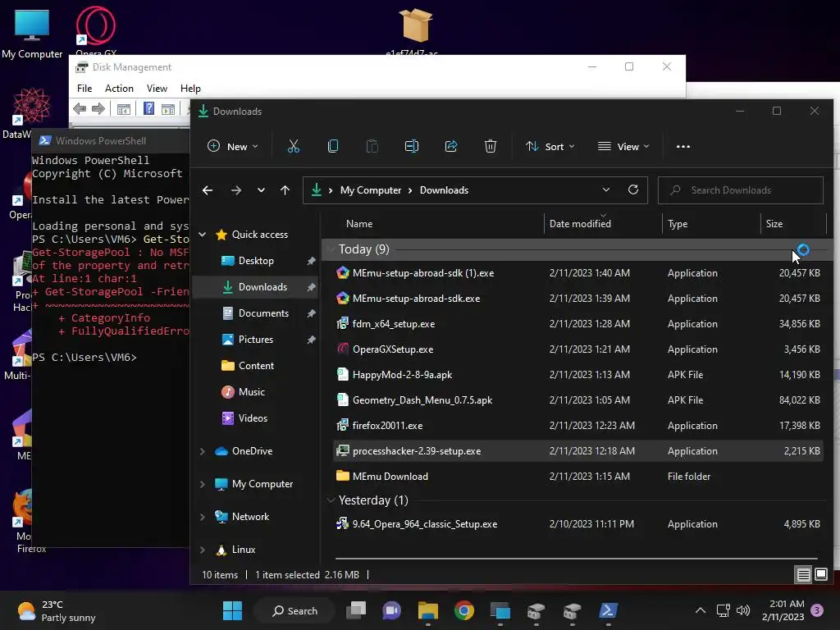Open recent locations dropdown arrow
Viewport: 840px width, 630px height.
click(x=261, y=190)
